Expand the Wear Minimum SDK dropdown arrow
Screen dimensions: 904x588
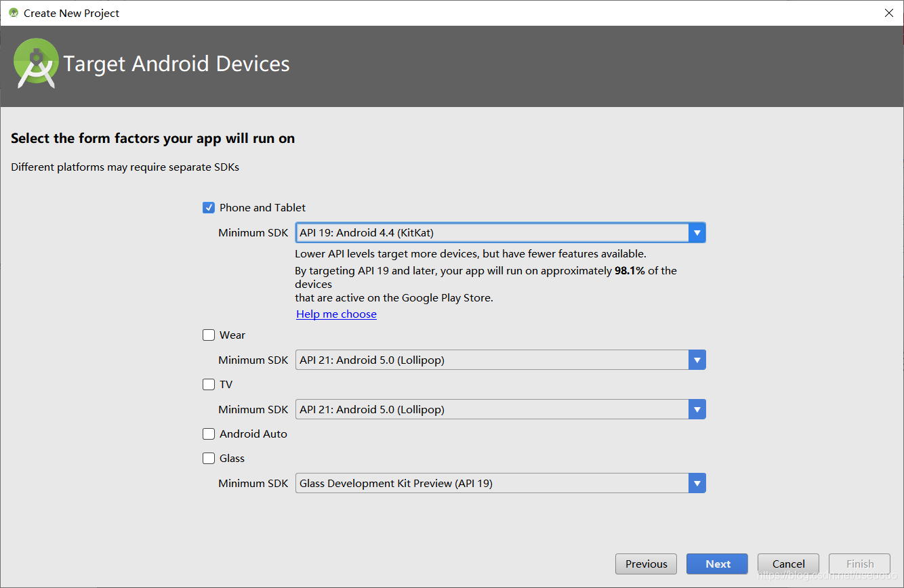(x=697, y=360)
